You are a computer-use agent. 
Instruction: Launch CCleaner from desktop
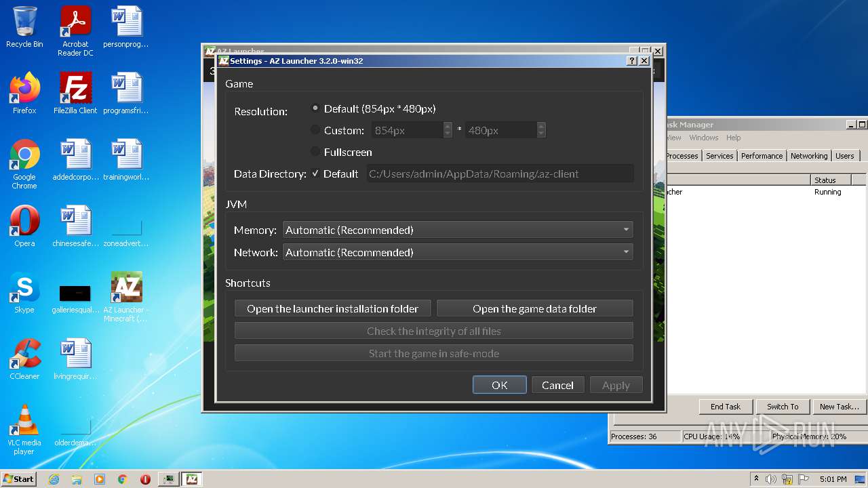pos(24,359)
